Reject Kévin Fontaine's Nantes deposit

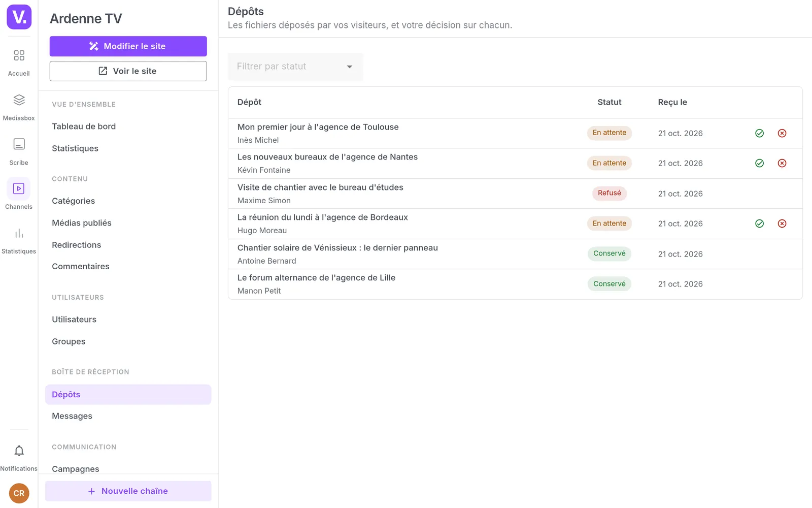click(782, 163)
